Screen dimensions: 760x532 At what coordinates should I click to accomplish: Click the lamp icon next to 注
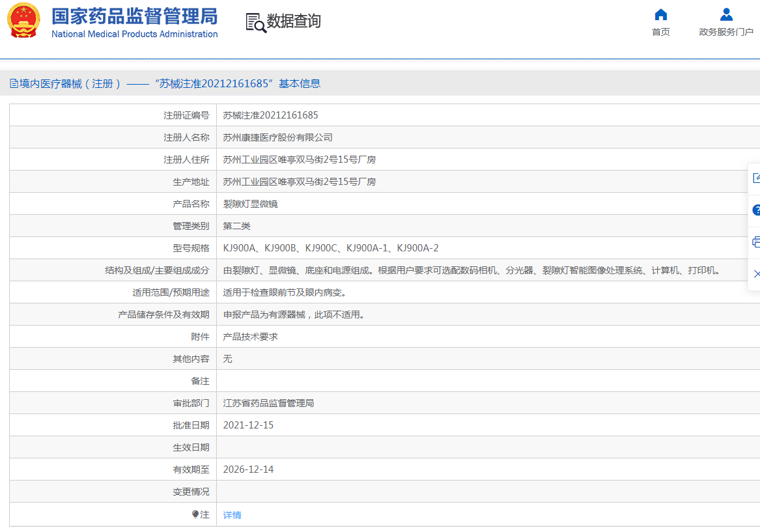tap(194, 514)
